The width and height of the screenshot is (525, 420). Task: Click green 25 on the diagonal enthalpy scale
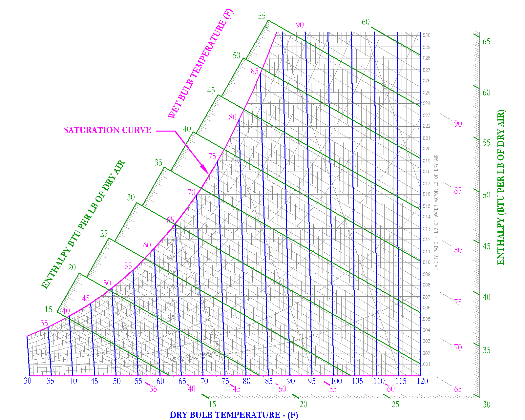click(104, 234)
